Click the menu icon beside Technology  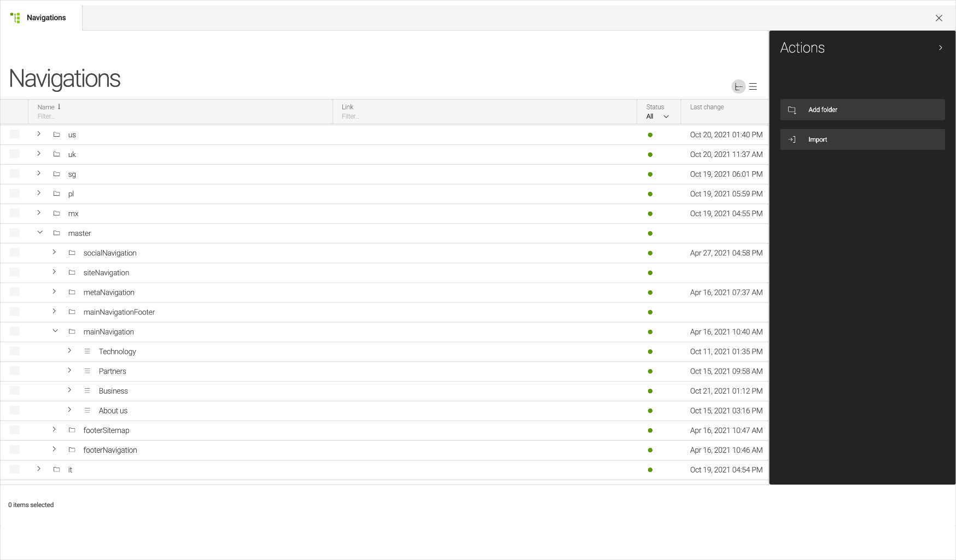(x=87, y=351)
